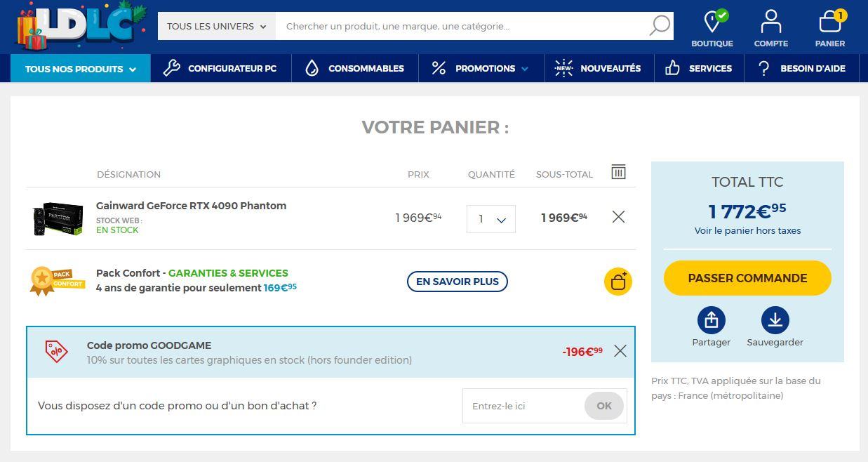Image resolution: width=868 pixels, height=462 pixels.
Task: Focus the promo code entry field
Action: (523, 406)
